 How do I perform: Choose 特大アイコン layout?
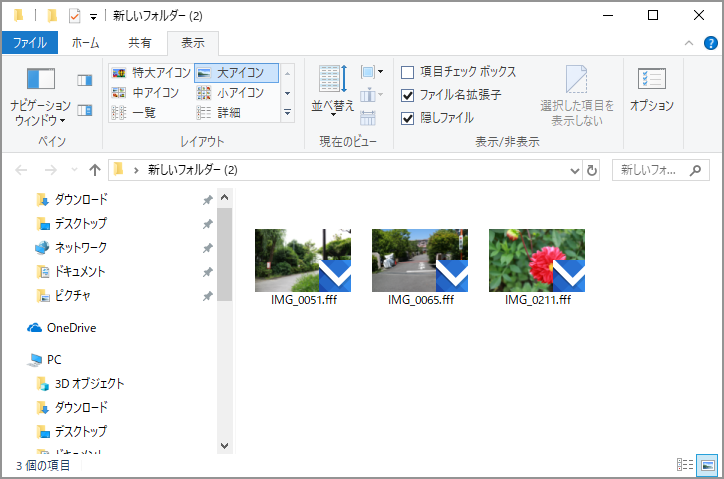coord(151,73)
